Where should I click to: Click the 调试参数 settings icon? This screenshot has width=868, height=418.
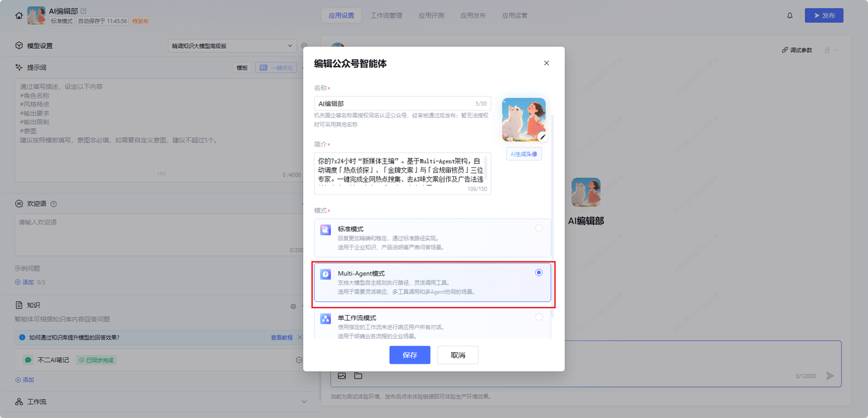pos(785,50)
